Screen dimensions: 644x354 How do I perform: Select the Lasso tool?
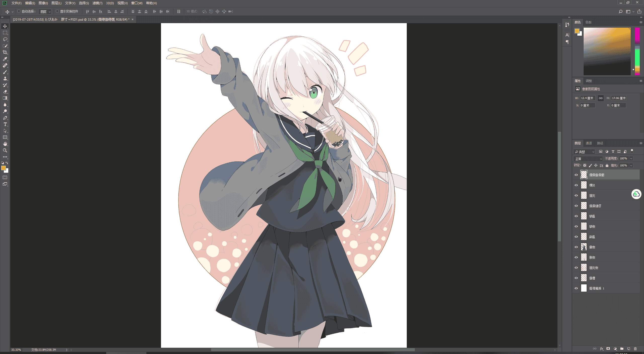5,39
